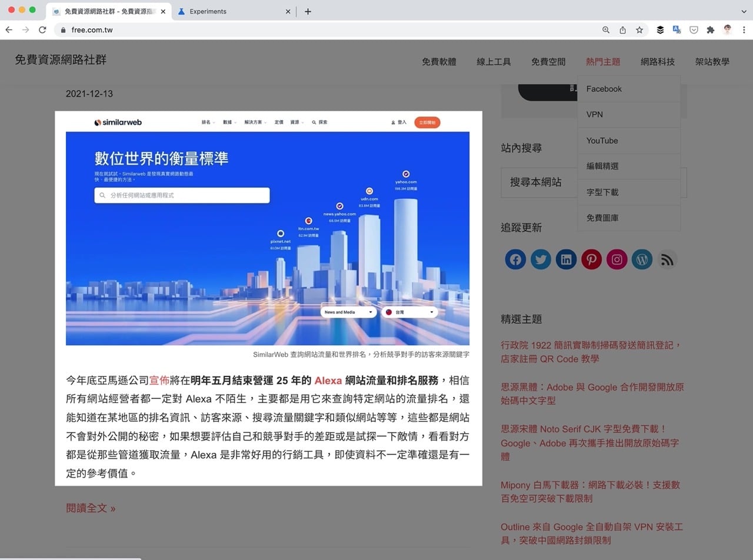The image size is (753, 560).
Task: Go back using the browser back arrow
Action: tap(9, 29)
